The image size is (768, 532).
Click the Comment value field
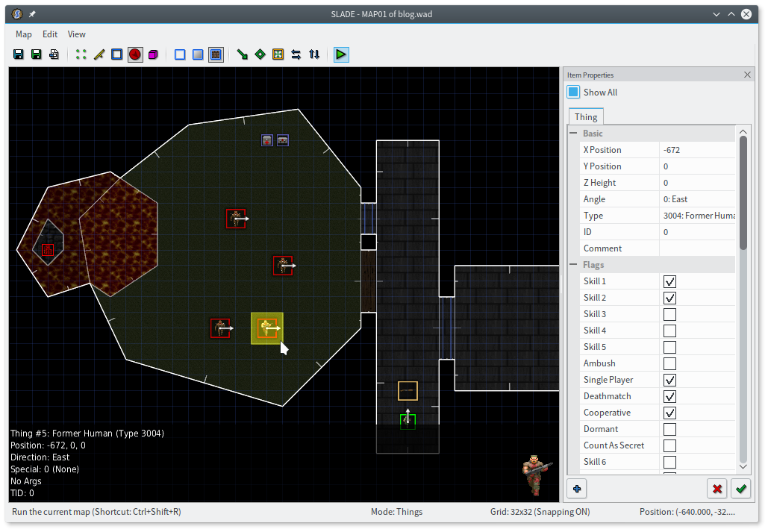(x=697, y=248)
